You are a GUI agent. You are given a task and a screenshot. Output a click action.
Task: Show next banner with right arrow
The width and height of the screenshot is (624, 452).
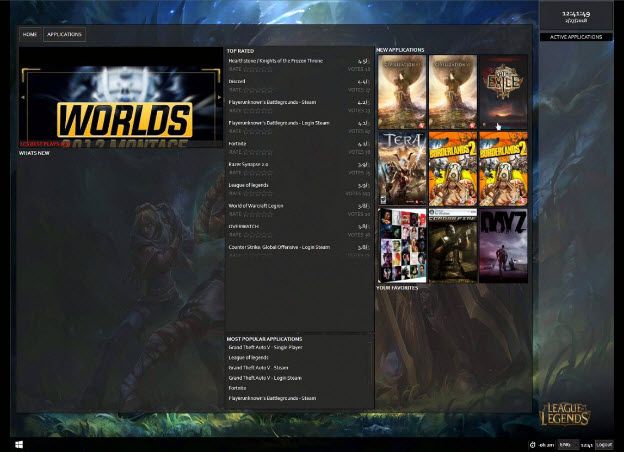219,97
